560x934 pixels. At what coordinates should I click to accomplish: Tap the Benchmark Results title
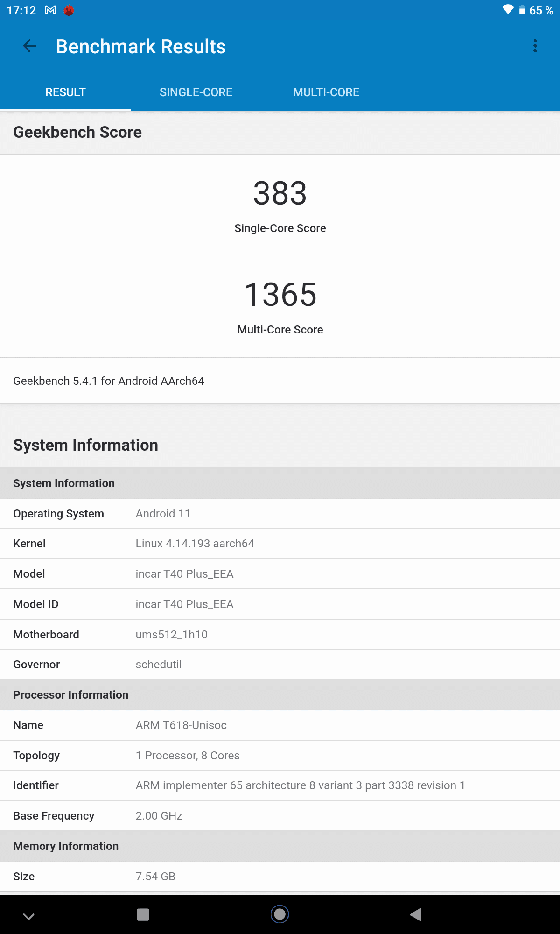tap(141, 47)
